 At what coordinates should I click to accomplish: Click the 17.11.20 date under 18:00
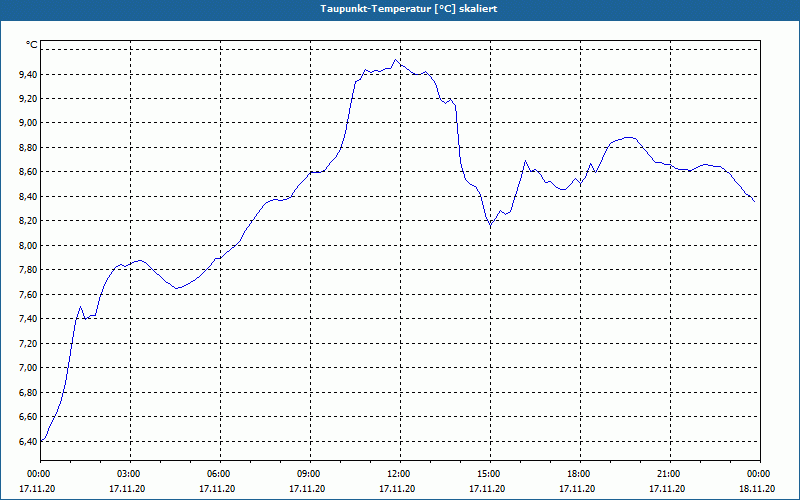point(578,489)
